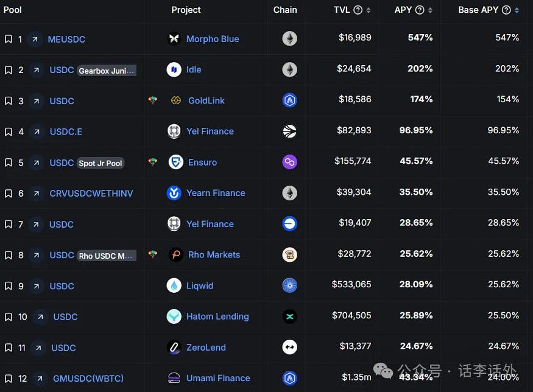Sort by Base APY column arrows
This screenshot has width=533, height=392.
[517, 10]
